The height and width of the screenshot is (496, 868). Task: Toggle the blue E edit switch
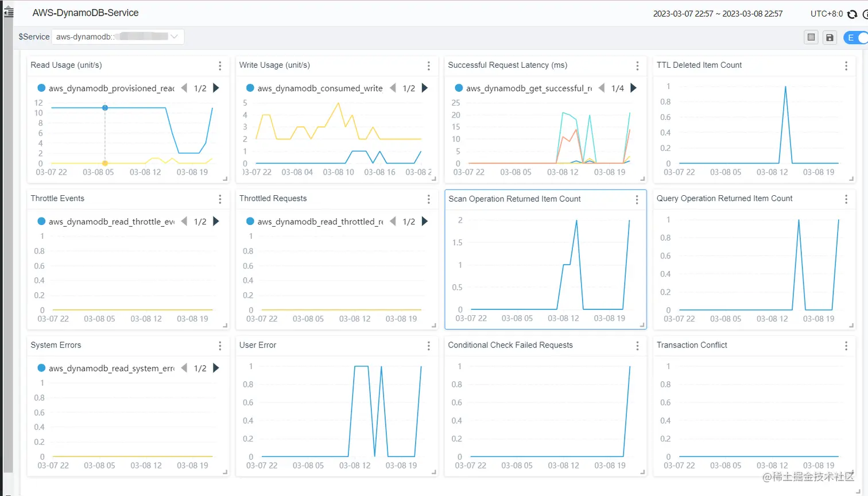click(x=856, y=37)
